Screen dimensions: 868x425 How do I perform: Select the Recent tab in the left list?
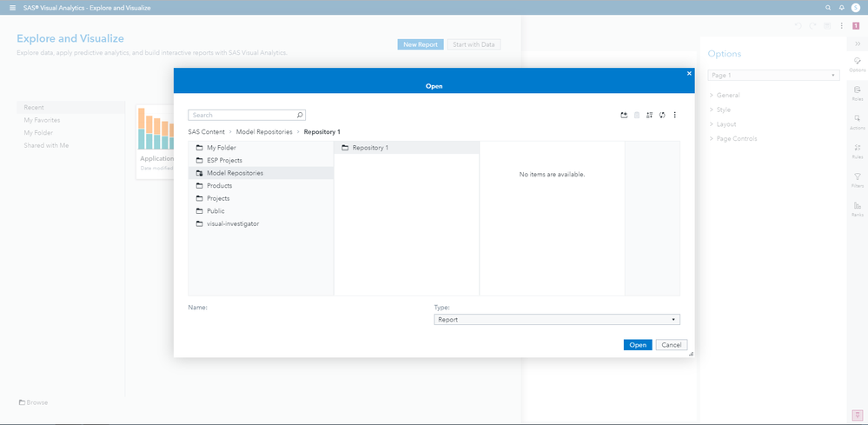(71, 108)
